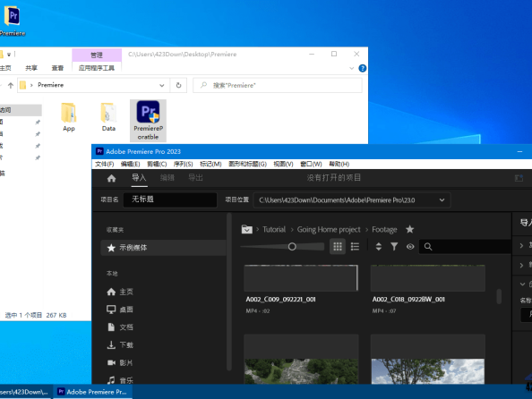Select the Data folder in Explorer
532x399 pixels.
pos(108,117)
